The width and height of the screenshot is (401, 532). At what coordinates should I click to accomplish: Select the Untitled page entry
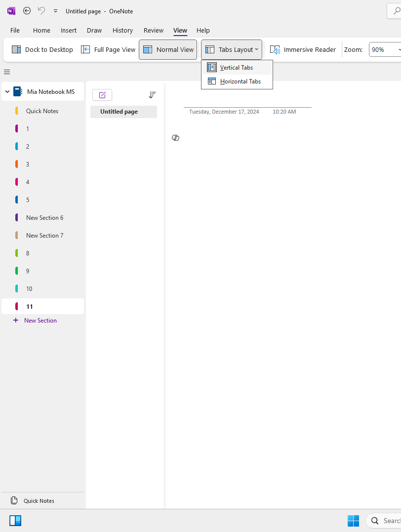123,112
